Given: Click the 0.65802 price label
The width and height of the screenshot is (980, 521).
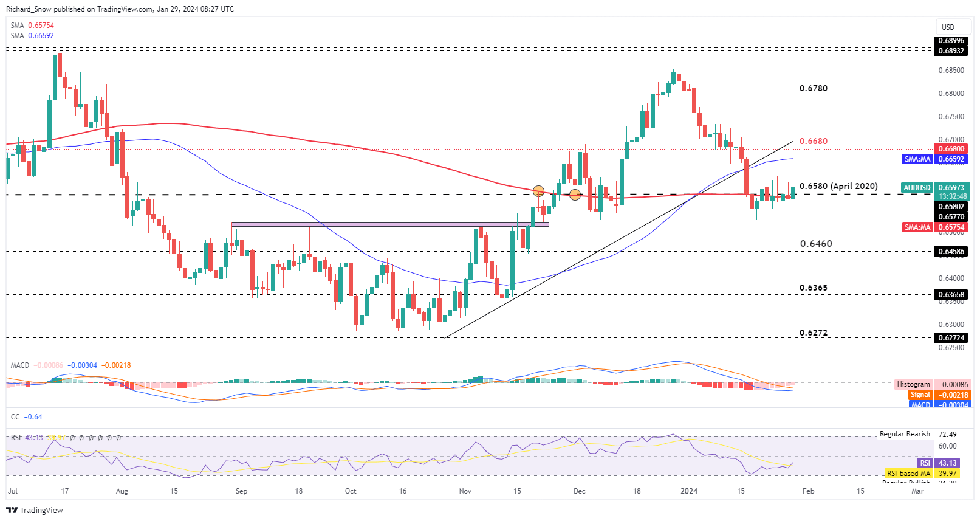Looking at the screenshot, I should point(951,207).
